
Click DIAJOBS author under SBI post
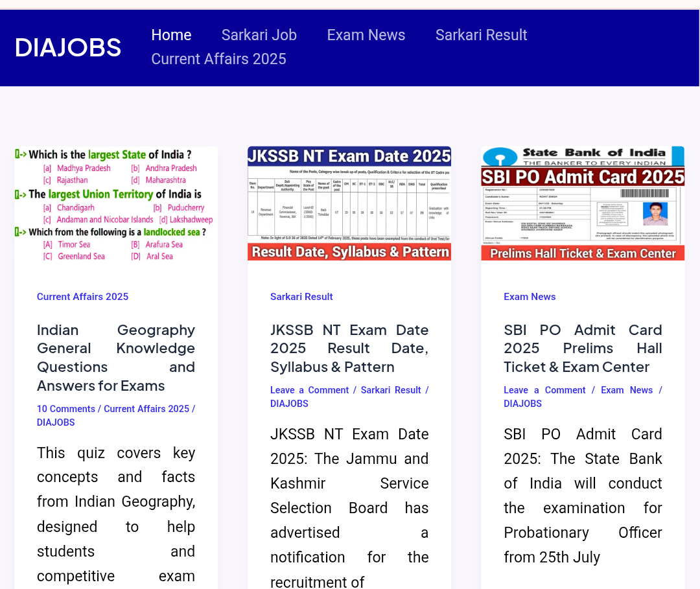pos(523,404)
